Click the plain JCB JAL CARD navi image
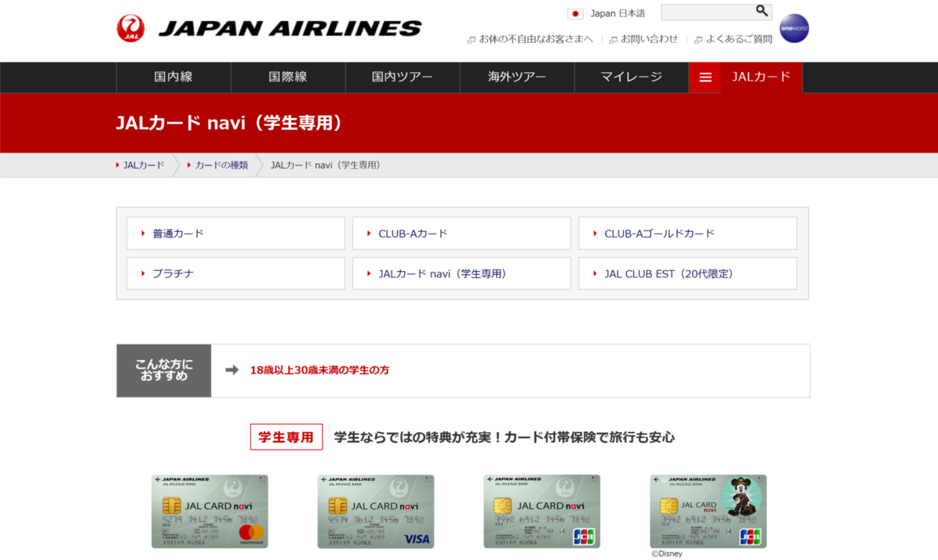The image size is (938, 560). click(x=542, y=512)
